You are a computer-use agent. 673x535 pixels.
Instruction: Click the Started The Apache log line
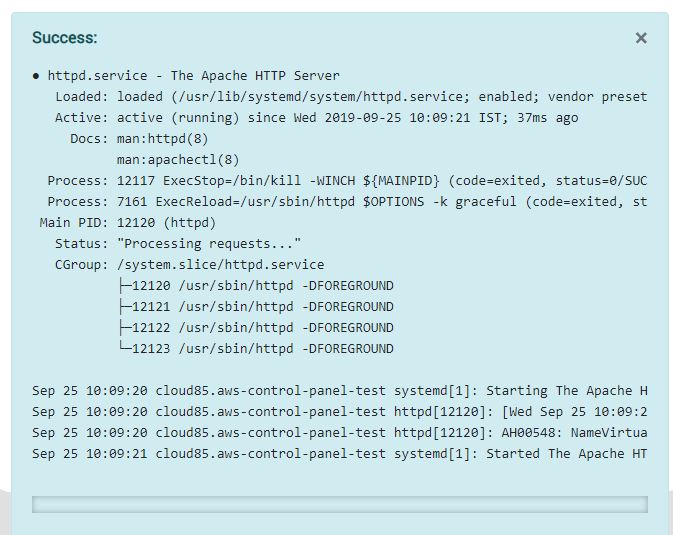point(340,454)
